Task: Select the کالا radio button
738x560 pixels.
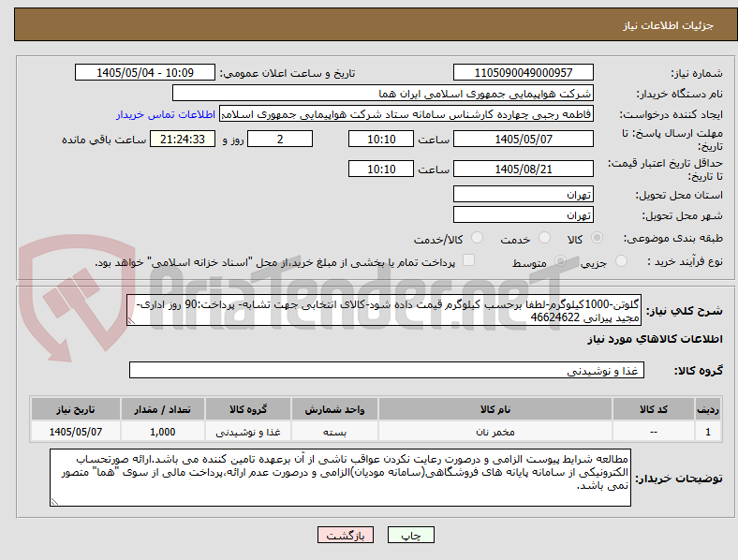Action: coord(597,238)
